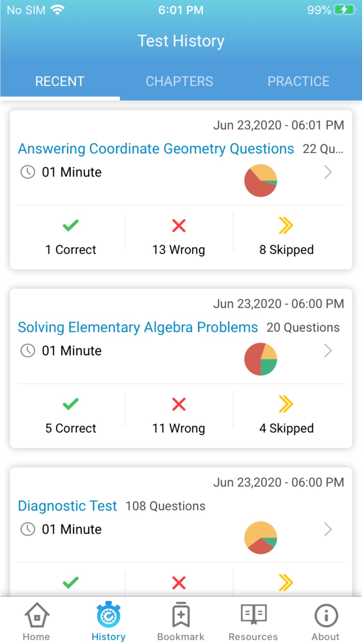This screenshot has width=362, height=644.
Task: Expand Elementary Algebra test details chevron
Action: point(328,351)
